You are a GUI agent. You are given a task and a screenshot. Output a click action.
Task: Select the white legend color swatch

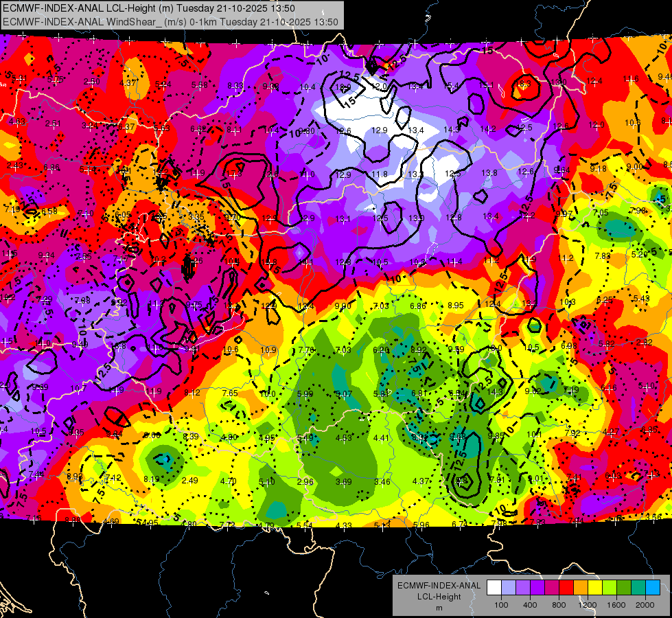tap(494, 588)
